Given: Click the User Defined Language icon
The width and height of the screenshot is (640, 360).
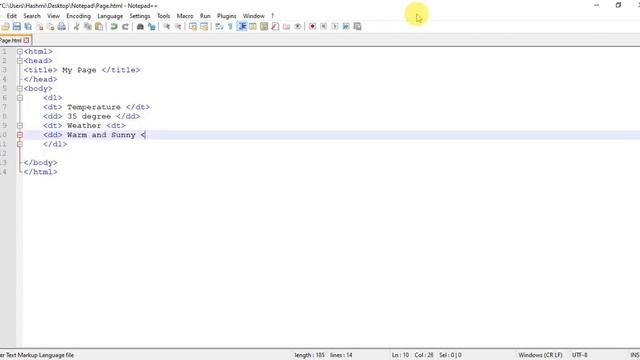Looking at the screenshot, I should 253,27.
